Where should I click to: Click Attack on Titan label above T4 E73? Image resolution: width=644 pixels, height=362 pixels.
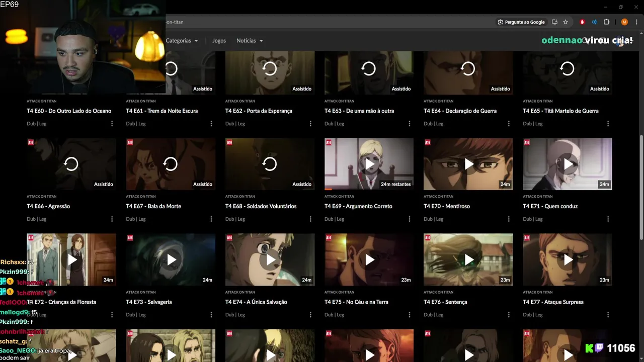[140, 292]
